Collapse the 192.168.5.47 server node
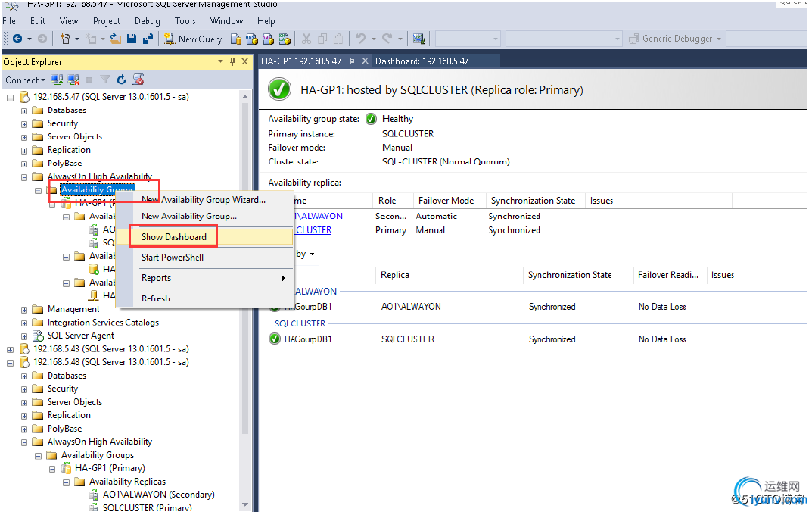The width and height of the screenshot is (812, 512). tap(11, 98)
